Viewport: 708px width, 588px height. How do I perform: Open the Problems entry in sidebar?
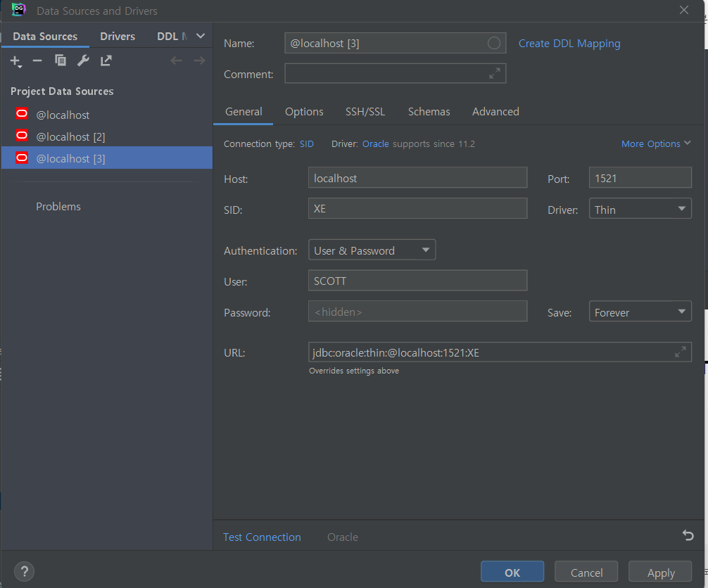58,206
